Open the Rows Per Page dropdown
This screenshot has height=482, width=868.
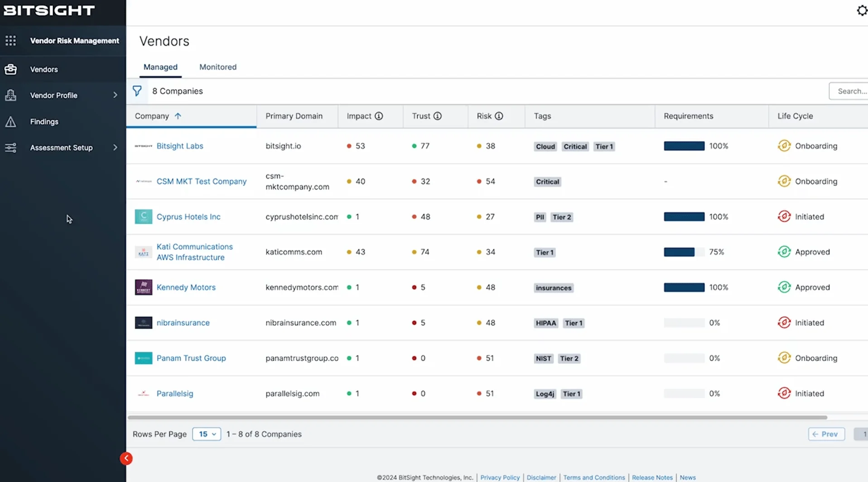(x=206, y=434)
